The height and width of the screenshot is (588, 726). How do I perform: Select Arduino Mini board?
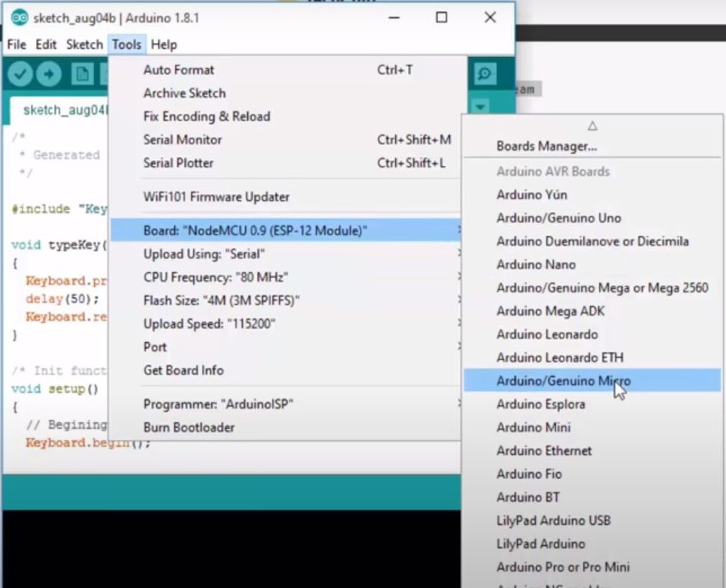pyautogui.click(x=592, y=427)
